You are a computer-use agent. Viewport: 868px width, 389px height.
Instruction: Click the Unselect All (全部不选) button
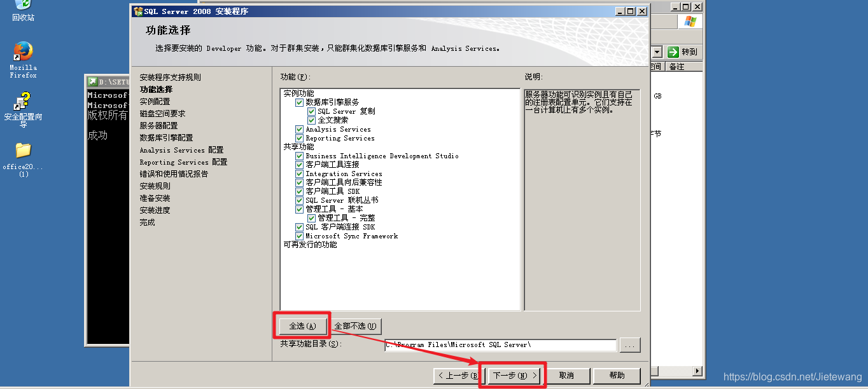point(355,326)
